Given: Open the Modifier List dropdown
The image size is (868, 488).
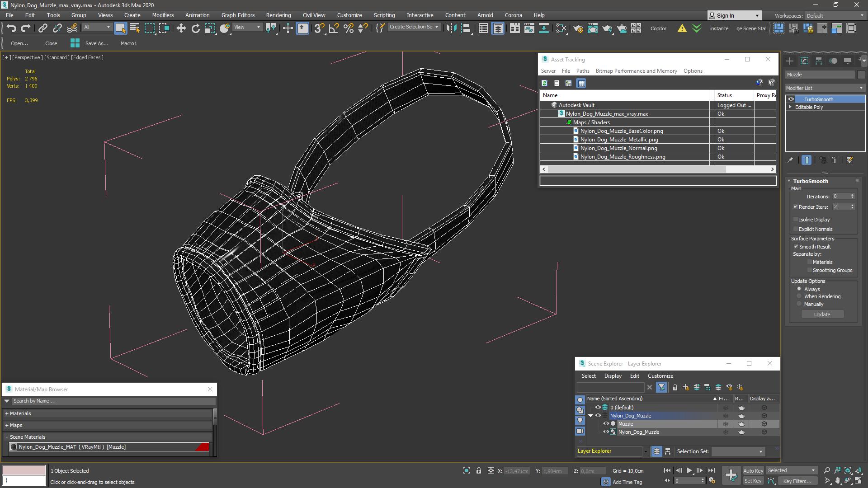Looking at the screenshot, I should click(825, 88).
